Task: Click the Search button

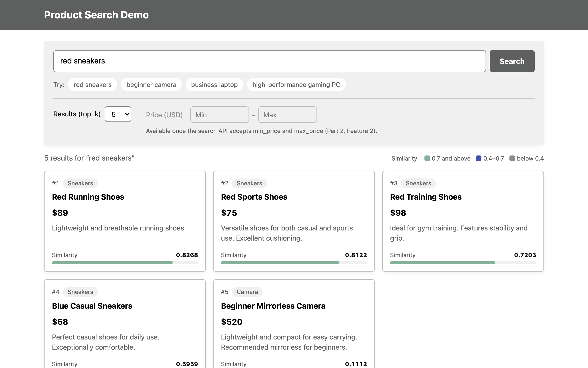Action: tap(512, 61)
